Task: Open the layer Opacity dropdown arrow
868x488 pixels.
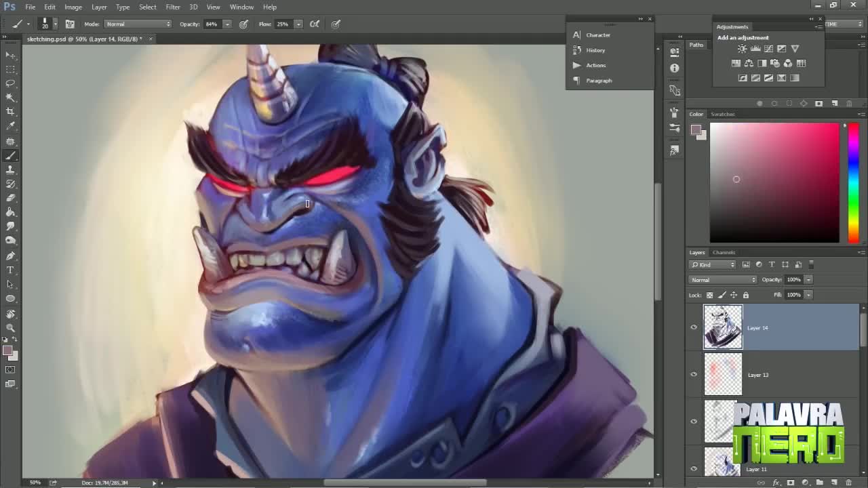Action: (808, 279)
